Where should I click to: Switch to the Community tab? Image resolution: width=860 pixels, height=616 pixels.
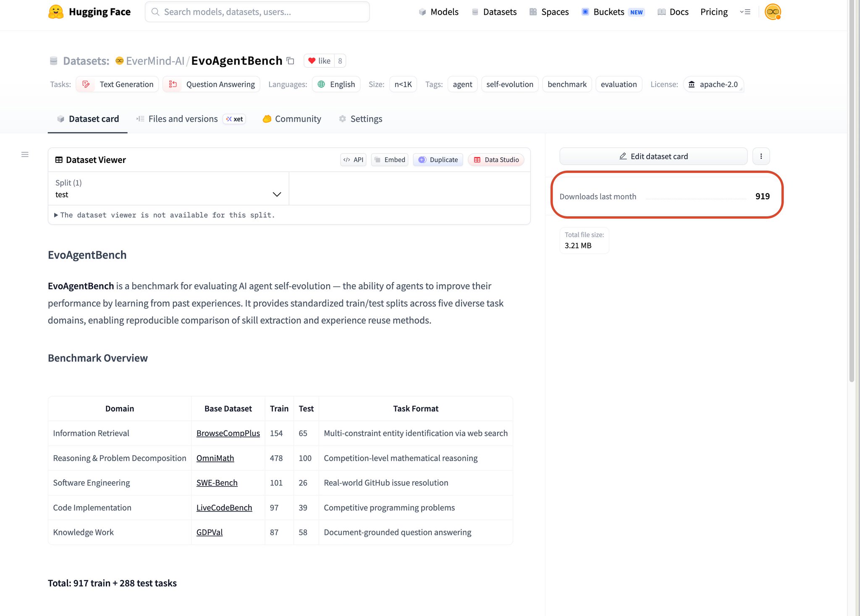click(x=292, y=119)
